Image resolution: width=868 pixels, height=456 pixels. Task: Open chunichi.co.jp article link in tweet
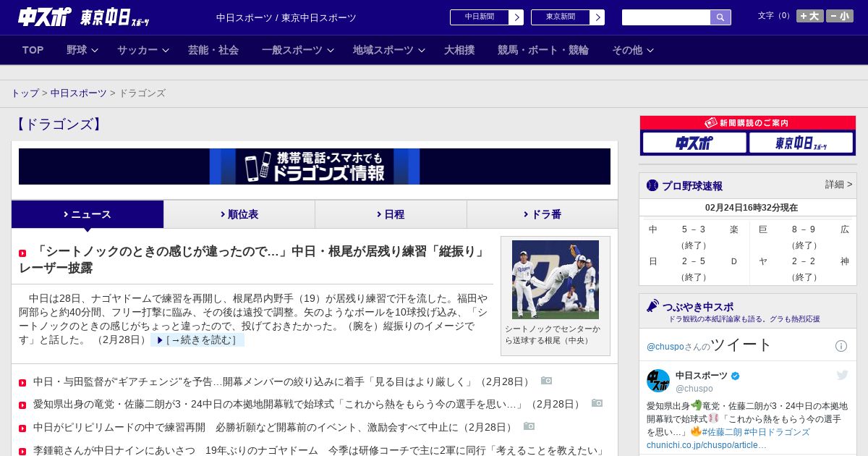click(x=707, y=444)
